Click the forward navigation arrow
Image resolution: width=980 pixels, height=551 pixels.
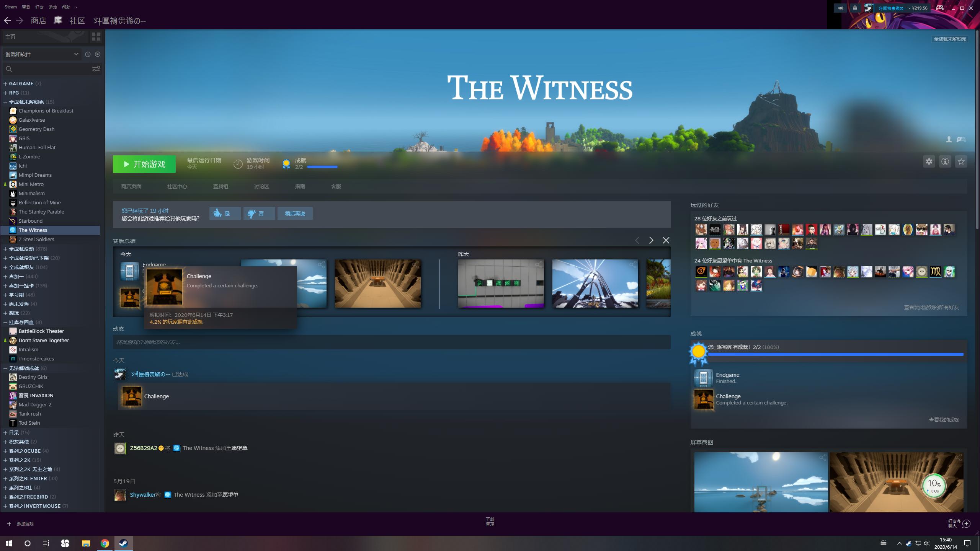(20, 21)
